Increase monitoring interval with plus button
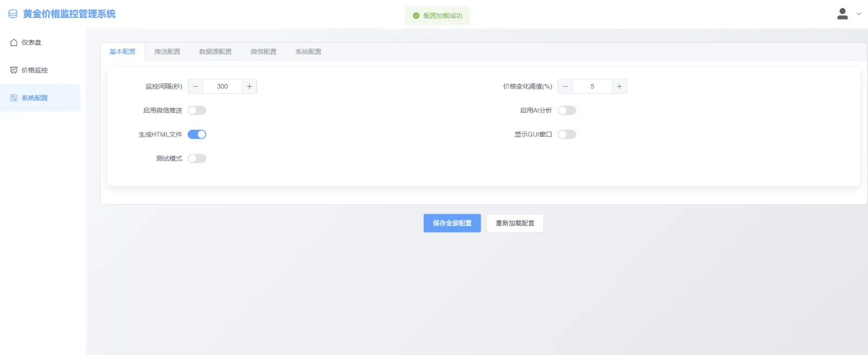 point(250,87)
